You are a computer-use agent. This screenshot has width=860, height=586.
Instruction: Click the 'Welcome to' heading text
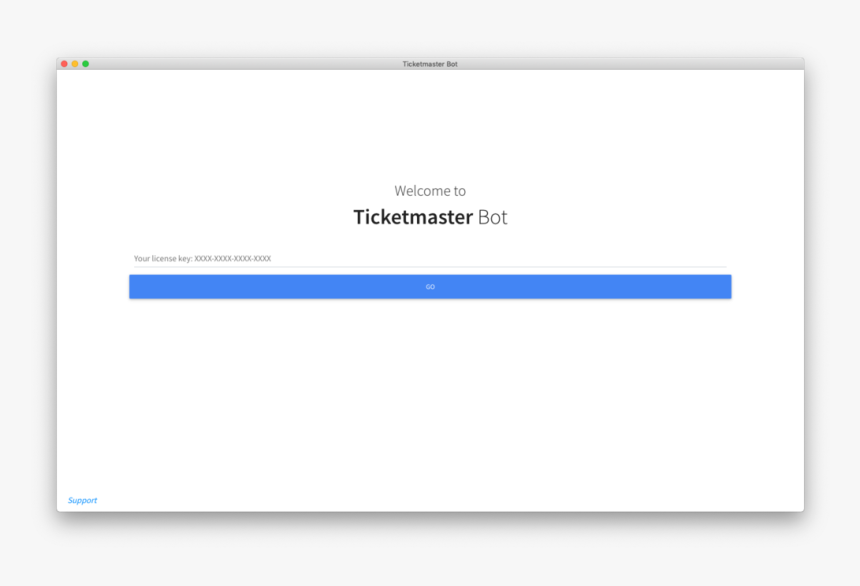430,191
